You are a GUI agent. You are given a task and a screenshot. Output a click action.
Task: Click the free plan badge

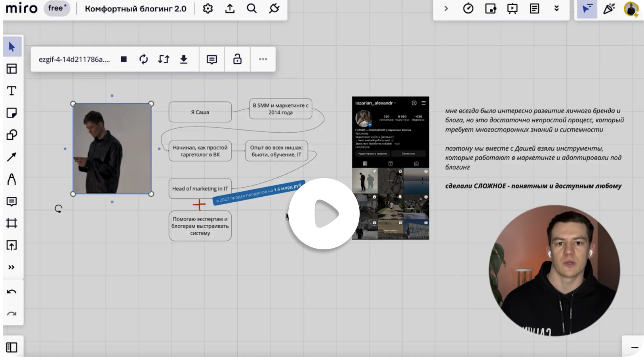pyautogui.click(x=57, y=8)
